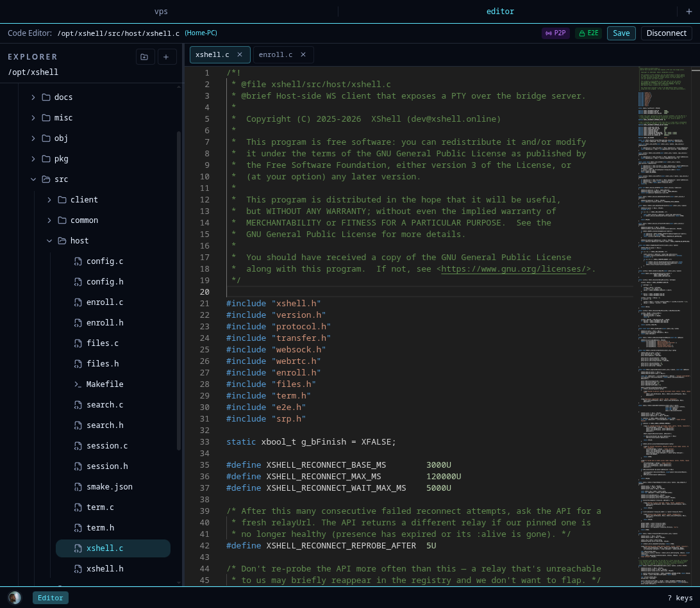Image resolution: width=700 pixels, height=608 pixels.
Task: Click the files.c file icon
Action: (x=78, y=343)
